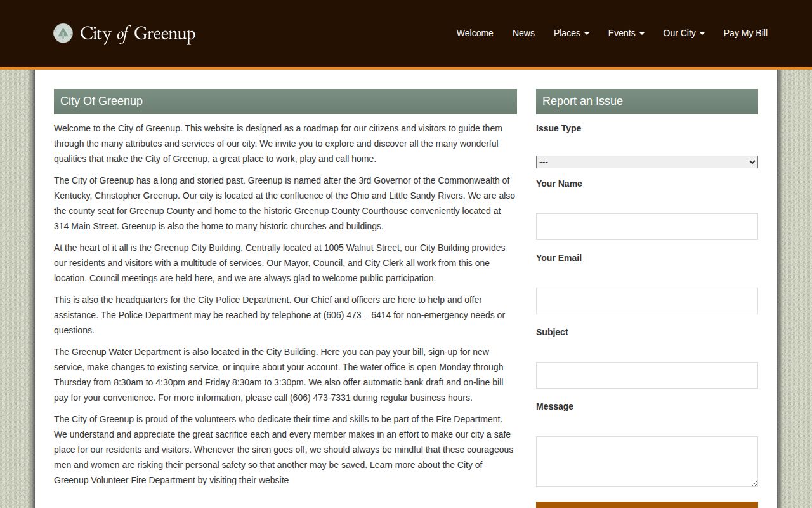Screen dimensions: 812x508
Task: Click the police phone number (606) 473 – 6414
Action: click(x=357, y=315)
